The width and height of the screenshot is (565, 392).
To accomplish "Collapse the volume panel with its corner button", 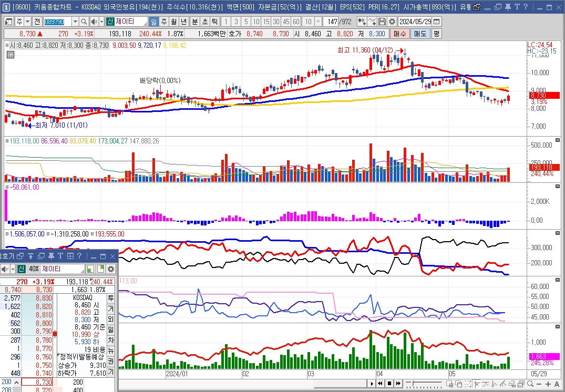I will [x=558, y=140].
